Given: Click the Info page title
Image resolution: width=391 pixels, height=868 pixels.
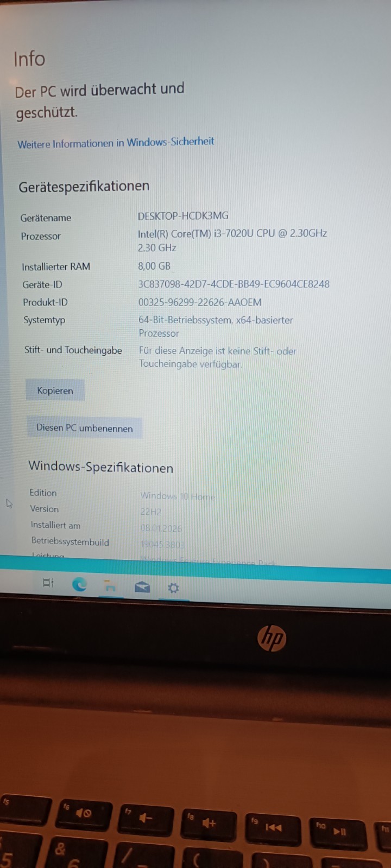Looking at the screenshot, I should 29,59.
